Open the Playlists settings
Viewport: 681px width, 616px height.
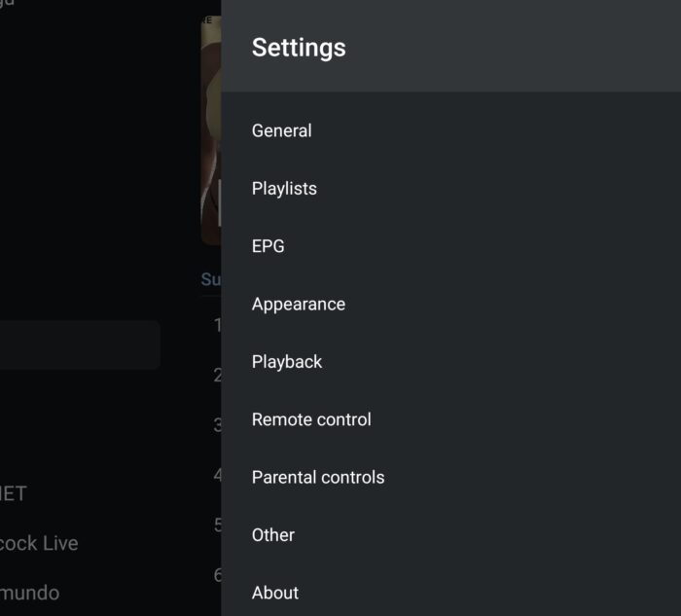(284, 189)
